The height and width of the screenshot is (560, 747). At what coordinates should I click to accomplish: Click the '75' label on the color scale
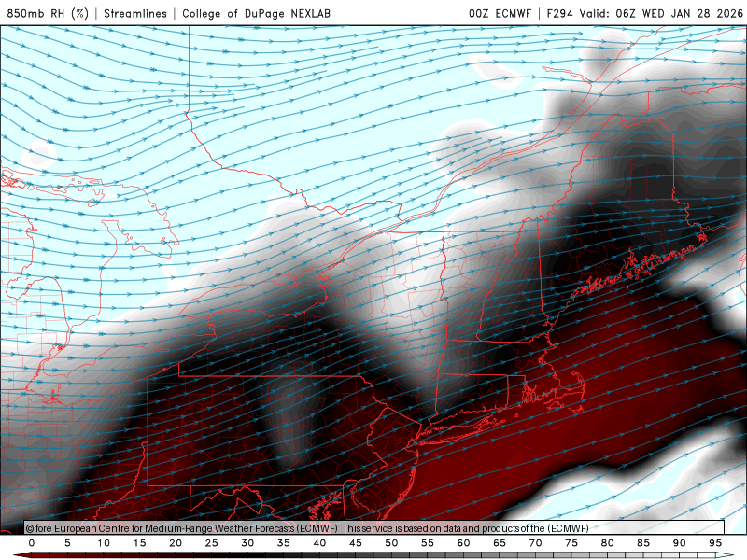pyautogui.click(x=571, y=543)
